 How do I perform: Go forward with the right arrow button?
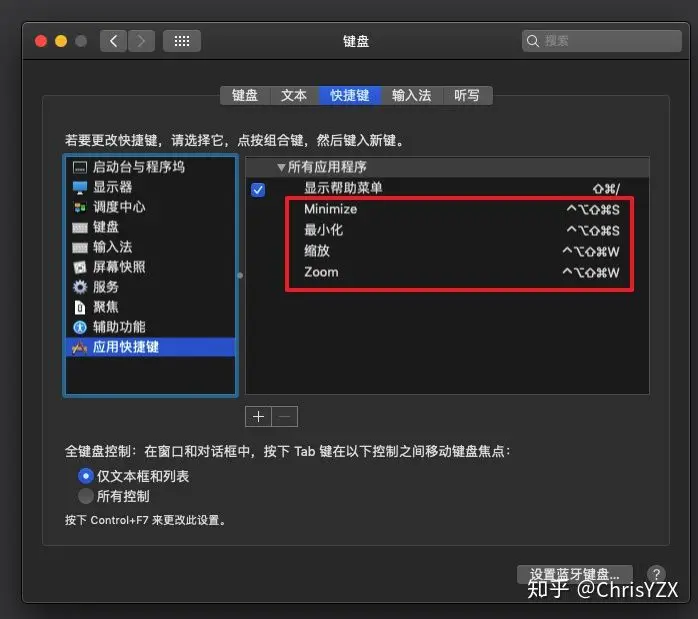coord(141,41)
